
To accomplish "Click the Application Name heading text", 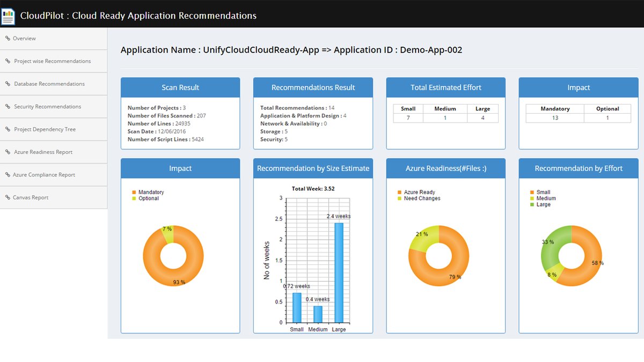I will point(291,50).
